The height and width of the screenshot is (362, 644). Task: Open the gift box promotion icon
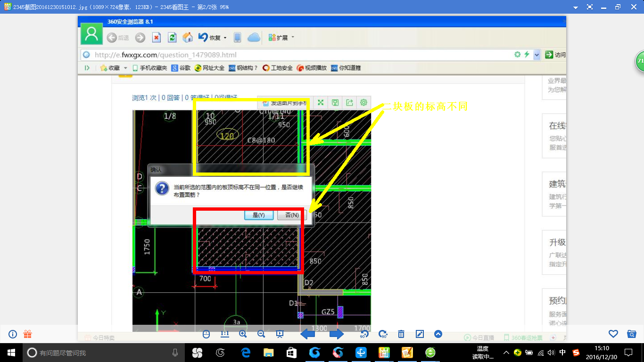click(x=28, y=334)
